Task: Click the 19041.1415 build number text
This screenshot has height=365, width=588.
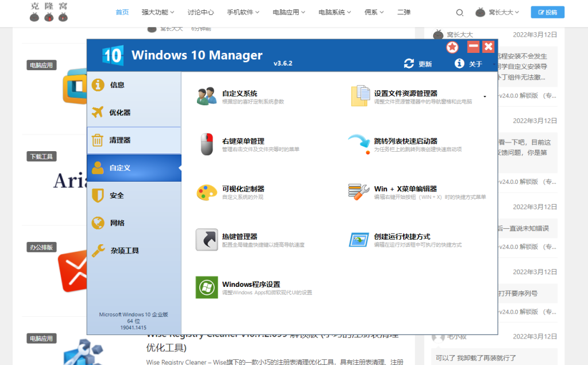Action: (133, 328)
